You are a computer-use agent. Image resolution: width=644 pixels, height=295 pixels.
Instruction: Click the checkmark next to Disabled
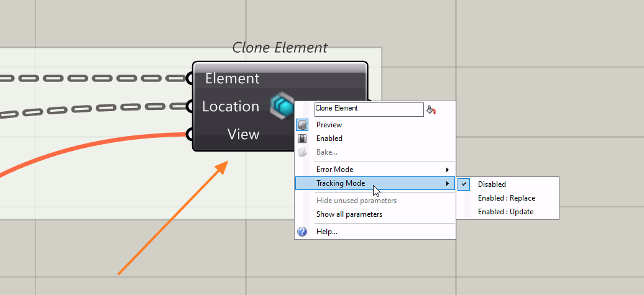pyautogui.click(x=464, y=184)
